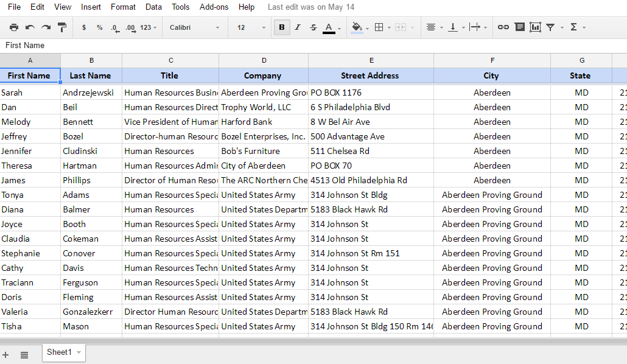The width and height of the screenshot is (627, 364).
Task: Add a new sheet with plus button
Action: [5, 355]
